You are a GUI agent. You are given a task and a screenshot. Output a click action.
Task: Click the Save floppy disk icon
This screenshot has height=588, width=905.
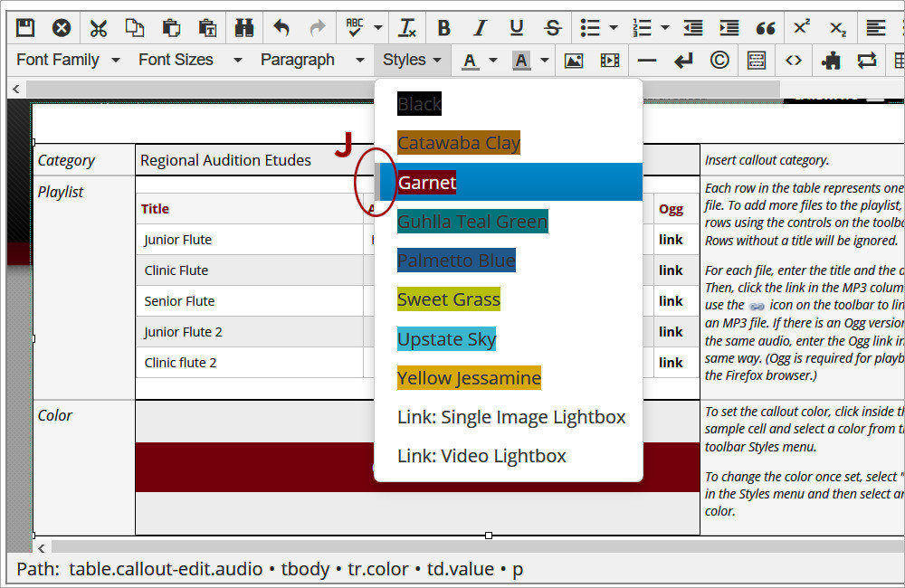pyautogui.click(x=24, y=28)
